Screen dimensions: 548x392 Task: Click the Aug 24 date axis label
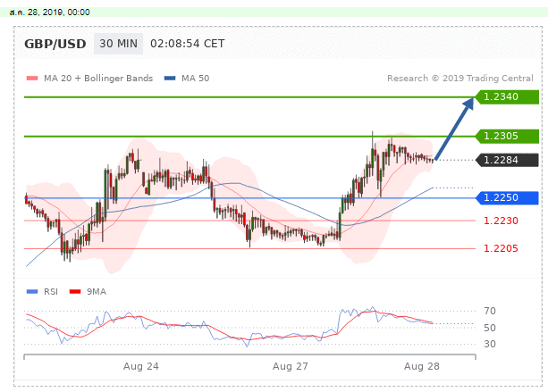point(141,366)
